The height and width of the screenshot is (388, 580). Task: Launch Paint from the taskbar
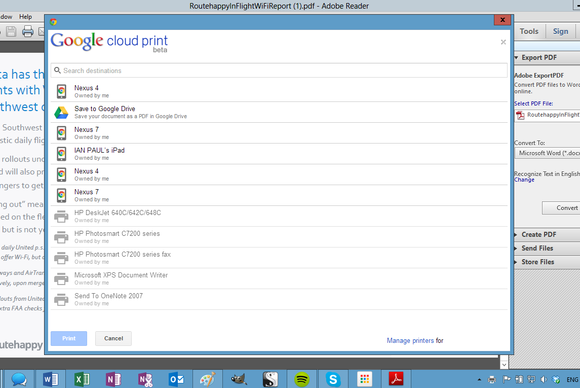click(207, 379)
